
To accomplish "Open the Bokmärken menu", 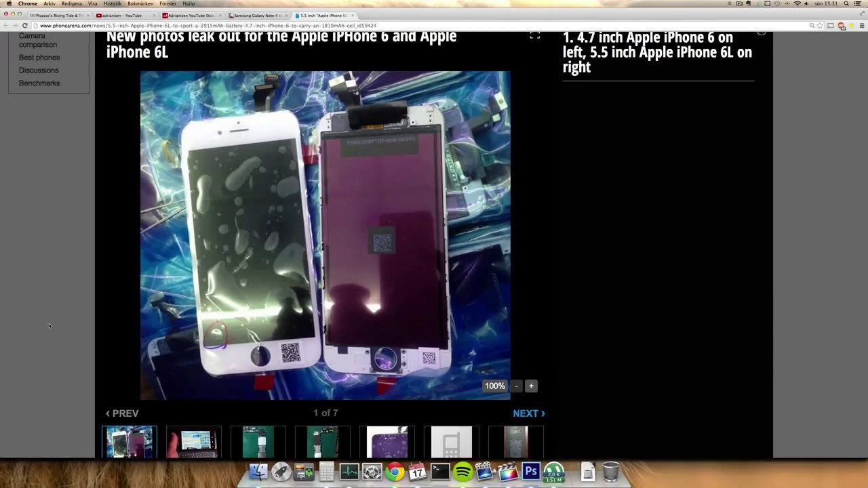I will [140, 3].
